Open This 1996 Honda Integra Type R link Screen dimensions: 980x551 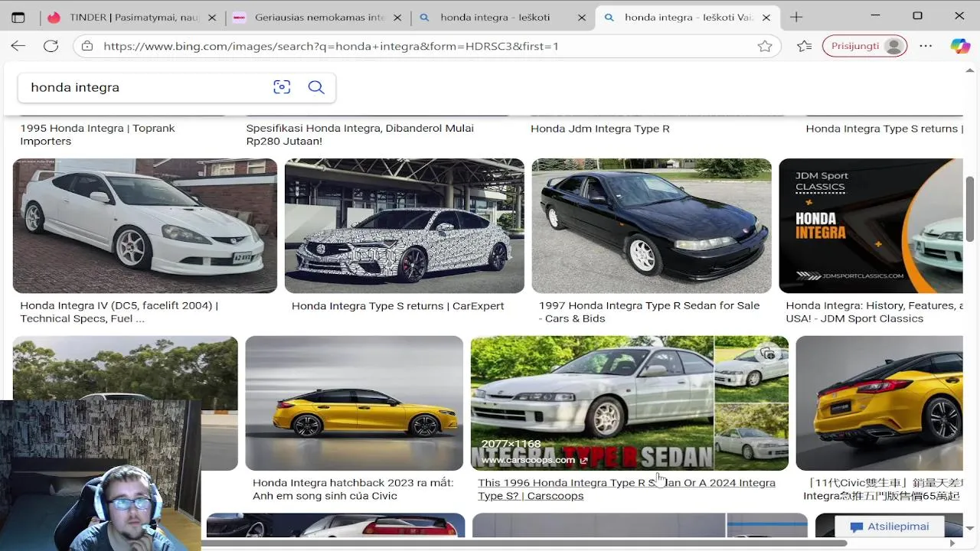(x=626, y=490)
